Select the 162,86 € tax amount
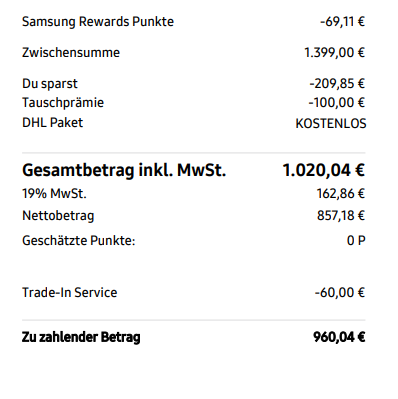398x399 pixels. tap(341, 194)
